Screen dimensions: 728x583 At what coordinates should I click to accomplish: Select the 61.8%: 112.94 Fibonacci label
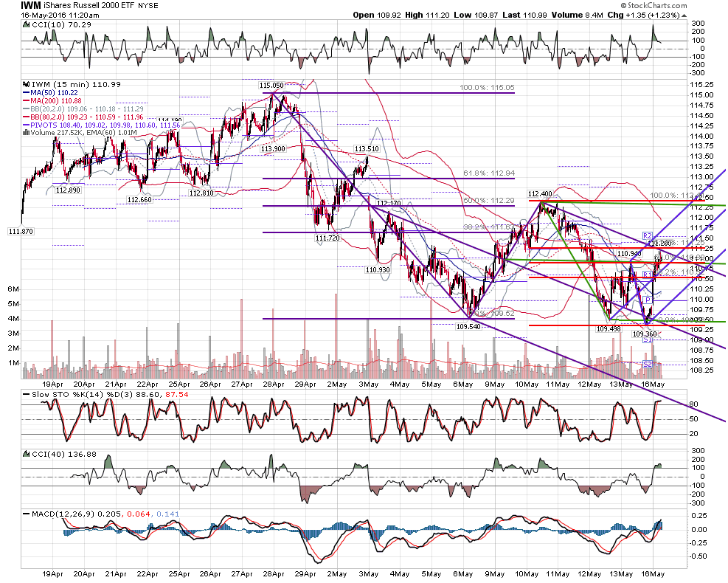[x=489, y=173]
